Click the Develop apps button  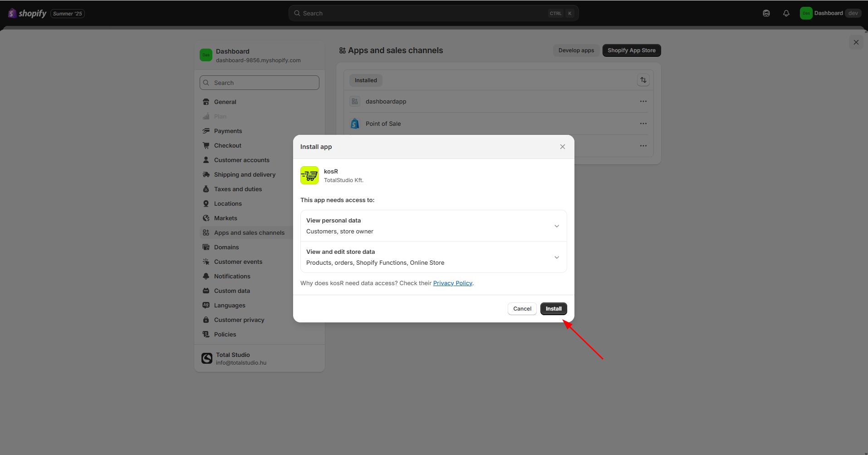[576, 50]
